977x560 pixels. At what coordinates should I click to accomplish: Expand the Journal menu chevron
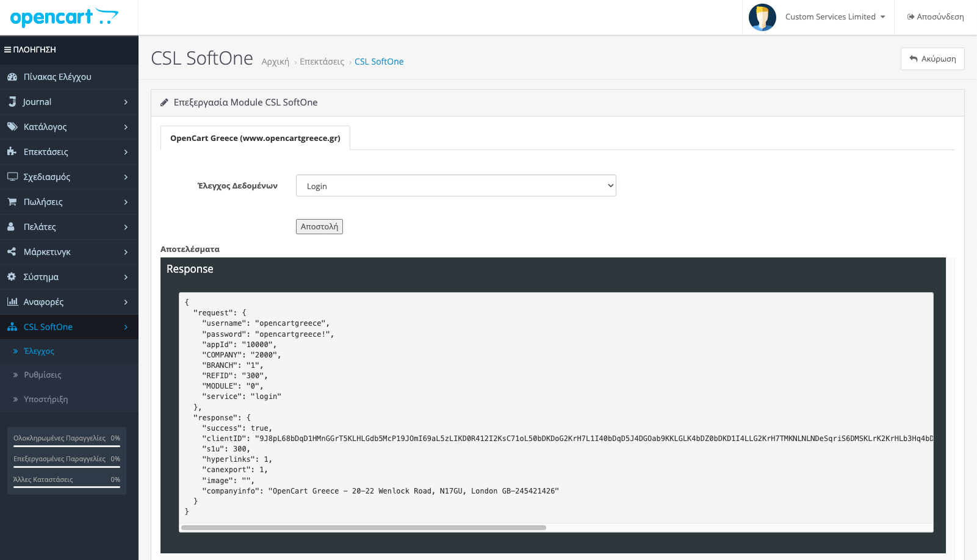126,102
